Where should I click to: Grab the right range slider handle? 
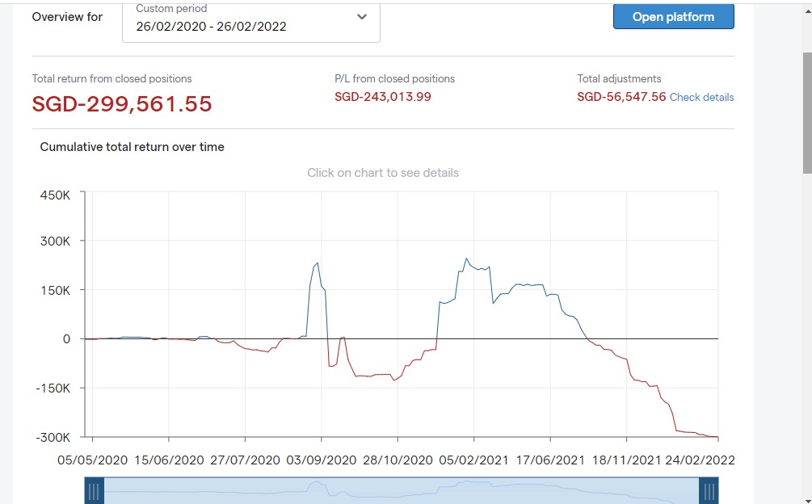pos(709,491)
